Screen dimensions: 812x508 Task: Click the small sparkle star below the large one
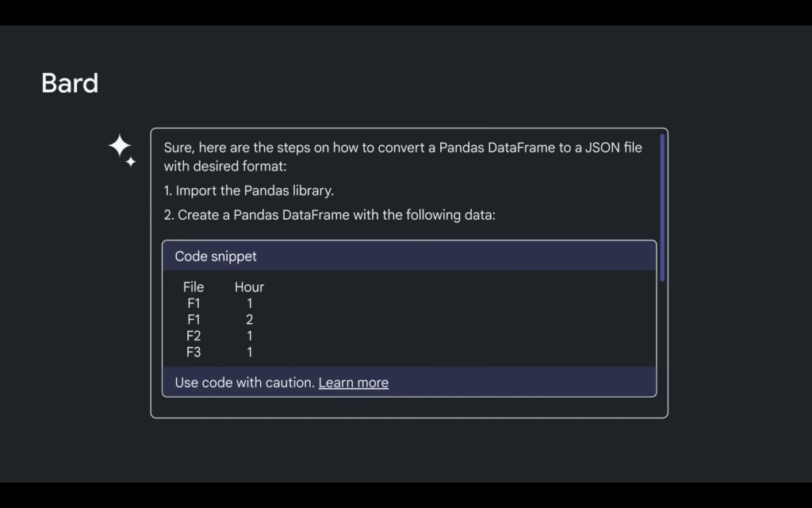(x=131, y=163)
